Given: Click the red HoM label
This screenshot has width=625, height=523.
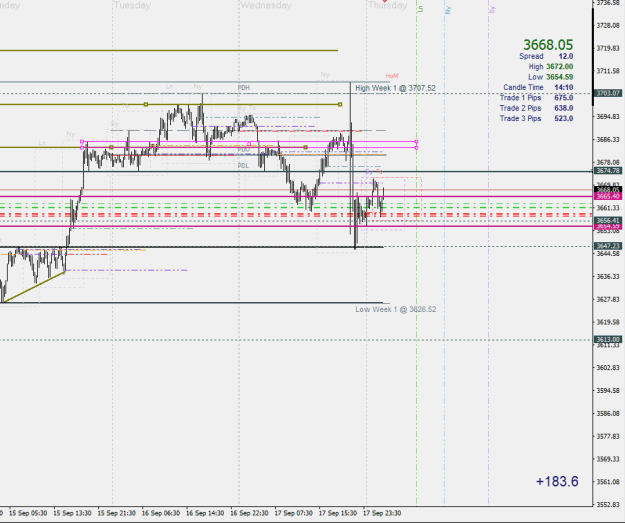Looking at the screenshot, I should 392,76.
